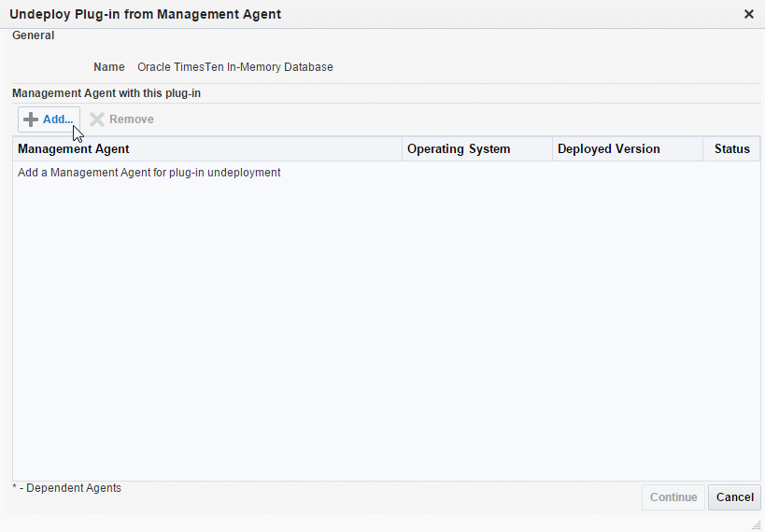Click the greyed-out Remove button
The width and height of the screenshot is (765, 532).
pos(122,119)
